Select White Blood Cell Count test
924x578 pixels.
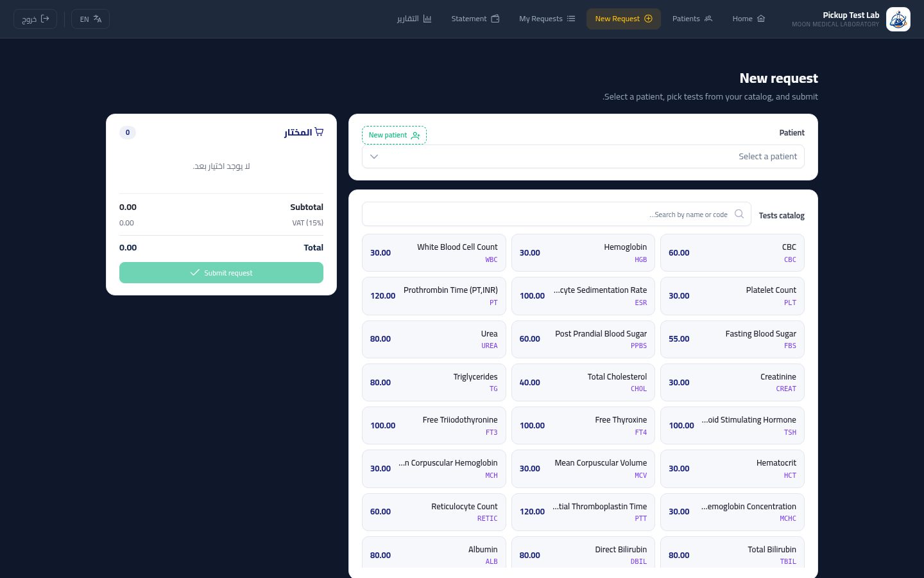click(434, 252)
